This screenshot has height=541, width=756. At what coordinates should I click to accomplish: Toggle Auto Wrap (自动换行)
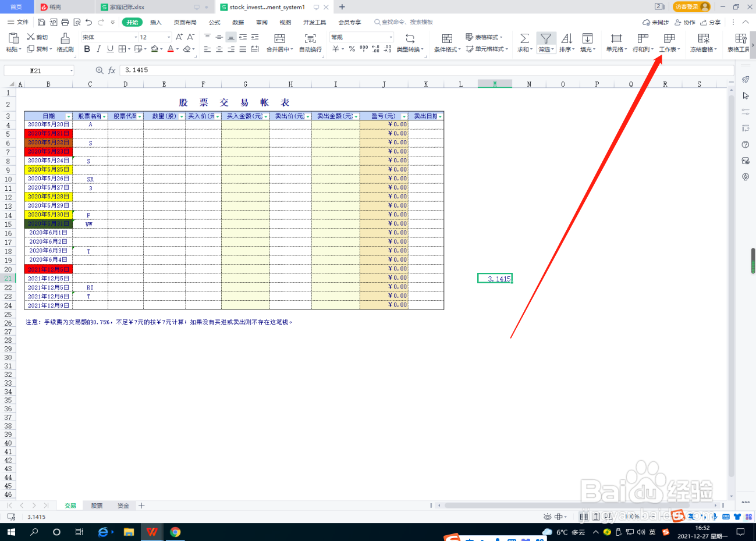click(x=310, y=38)
